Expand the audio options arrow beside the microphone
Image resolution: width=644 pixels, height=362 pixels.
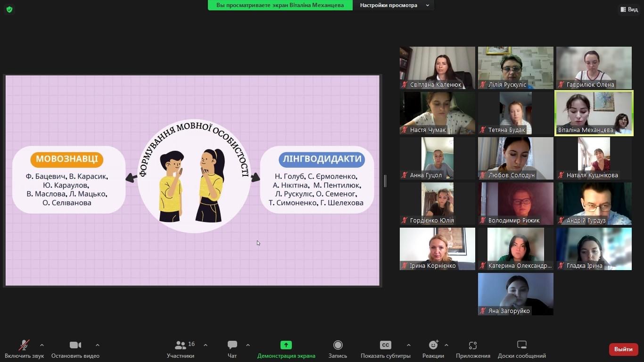42,345
